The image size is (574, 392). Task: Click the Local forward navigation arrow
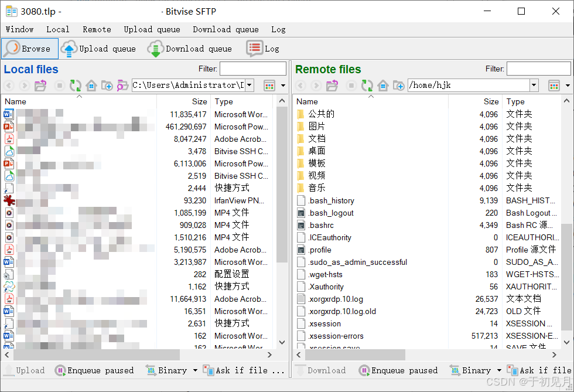point(25,86)
